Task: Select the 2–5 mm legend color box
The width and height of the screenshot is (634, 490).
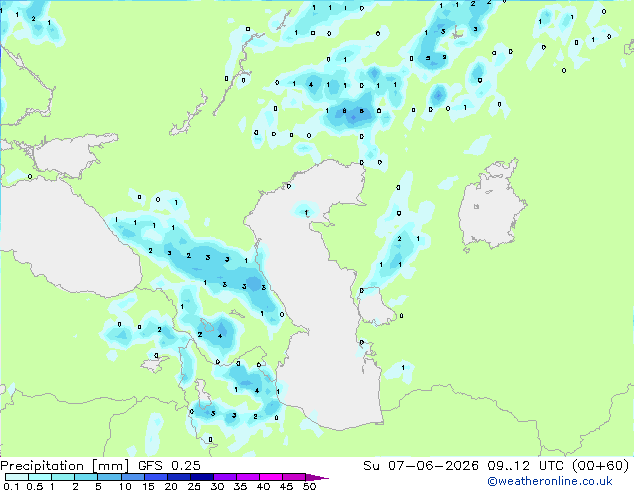Action: pos(86,477)
